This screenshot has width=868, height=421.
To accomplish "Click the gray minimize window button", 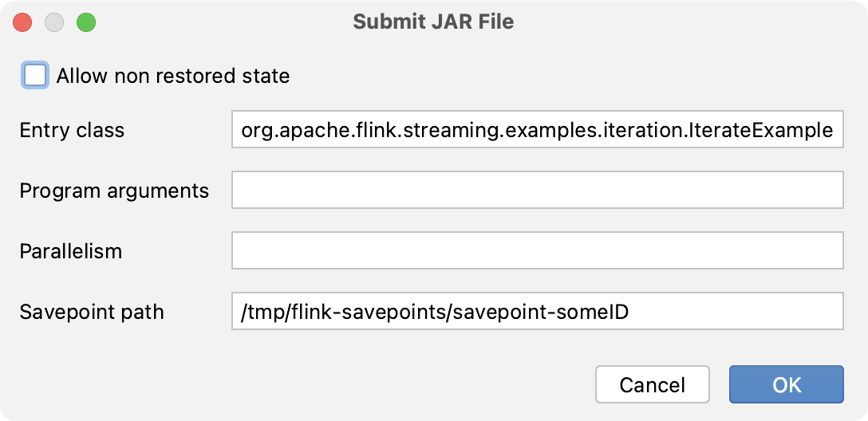I will tap(54, 22).
